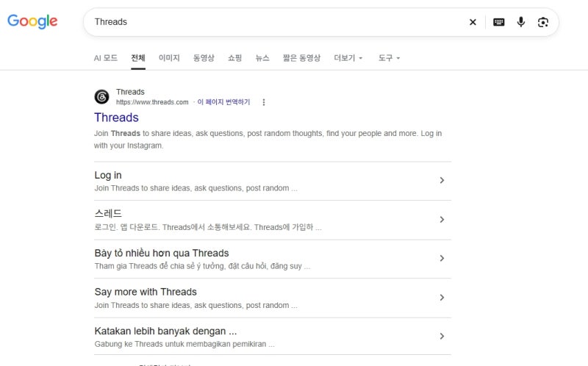Click the Threads site name above the URL
Image resolution: width=588 pixels, height=366 pixels.
click(x=130, y=92)
